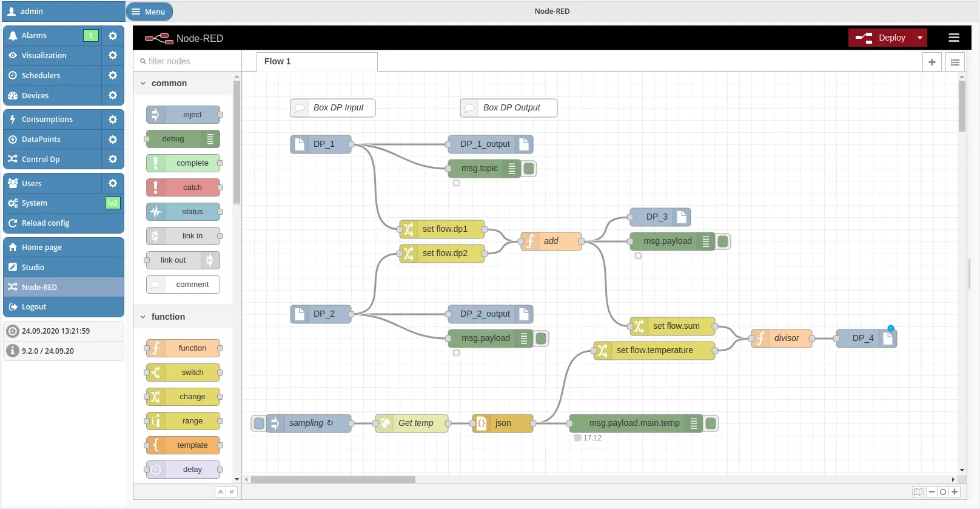
Task: Open settings gear next to Devices
Action: 113,95
